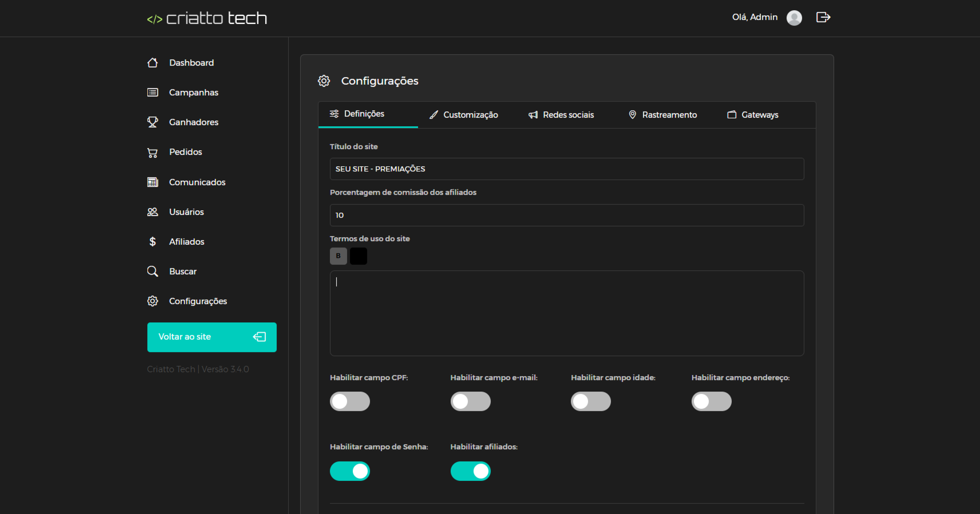Click the Afiliados dollar sign icon

pyautogui.click(x=153, y=242)
